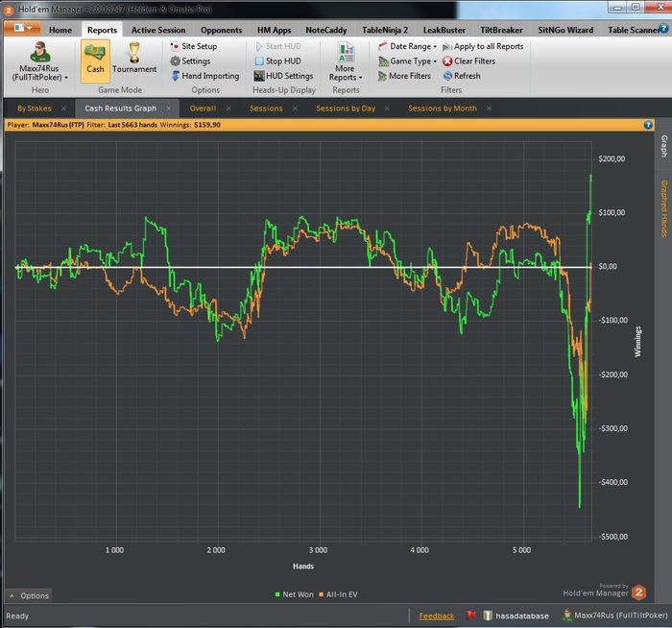Click Apply to all Reports
Viewport: 672px width, 628px height.
[x=483, y=46]
